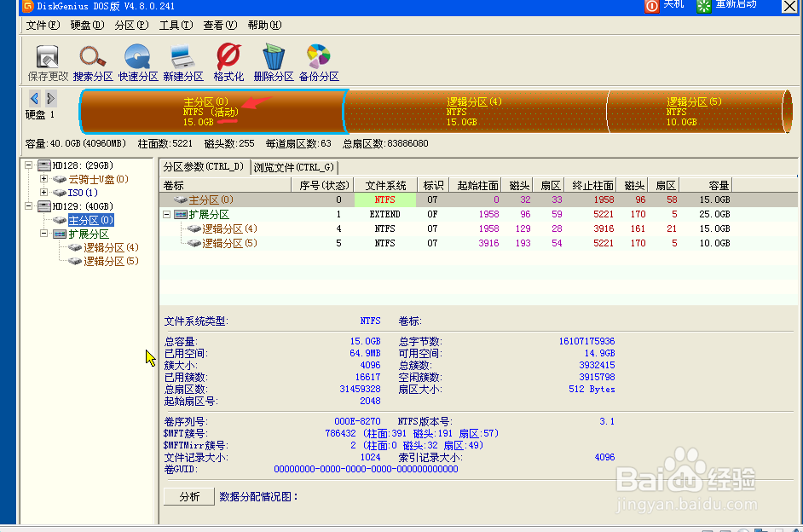Collapse the 扩展分区 node in left tree
803x532 pixels.
[x=44, y=234]
